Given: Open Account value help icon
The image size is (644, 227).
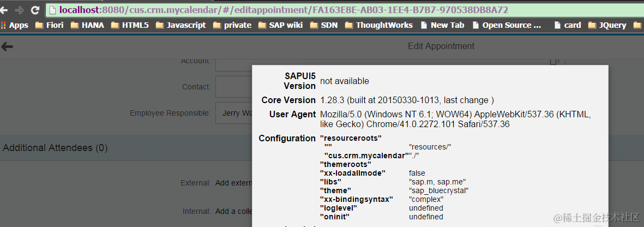Looking at the screenshot, I should (x=555, y=61).
